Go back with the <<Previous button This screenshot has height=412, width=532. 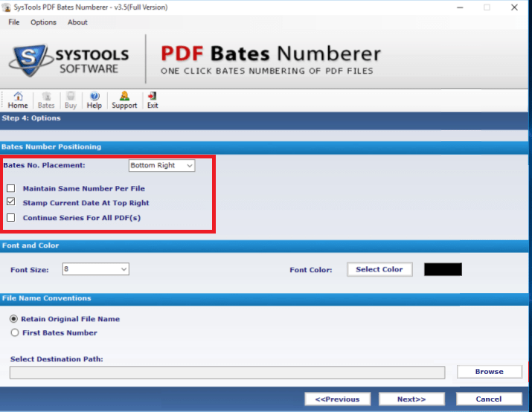click(338, 399)
